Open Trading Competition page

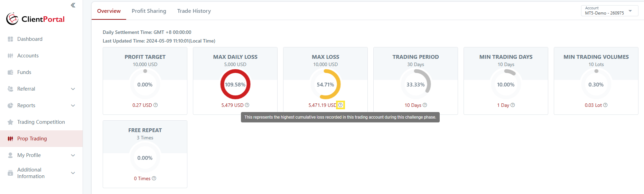(41, 122)
